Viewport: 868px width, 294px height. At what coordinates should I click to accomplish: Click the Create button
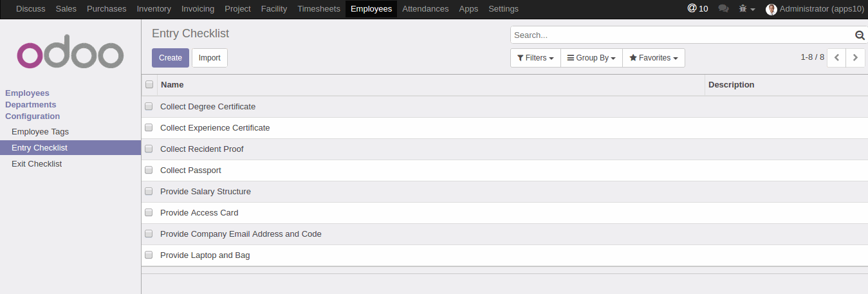tap(171, 58)
